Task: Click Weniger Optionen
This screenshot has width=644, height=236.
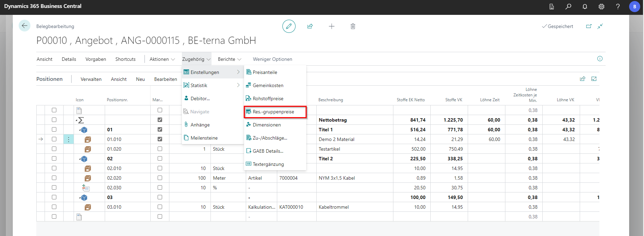Action: (x=272, y=59)
